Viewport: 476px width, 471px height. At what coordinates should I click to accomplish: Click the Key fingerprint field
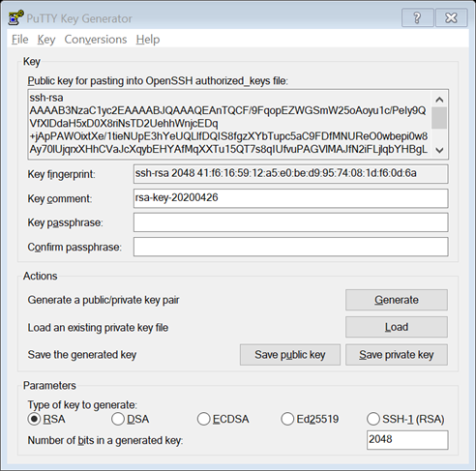coord(290,174)
